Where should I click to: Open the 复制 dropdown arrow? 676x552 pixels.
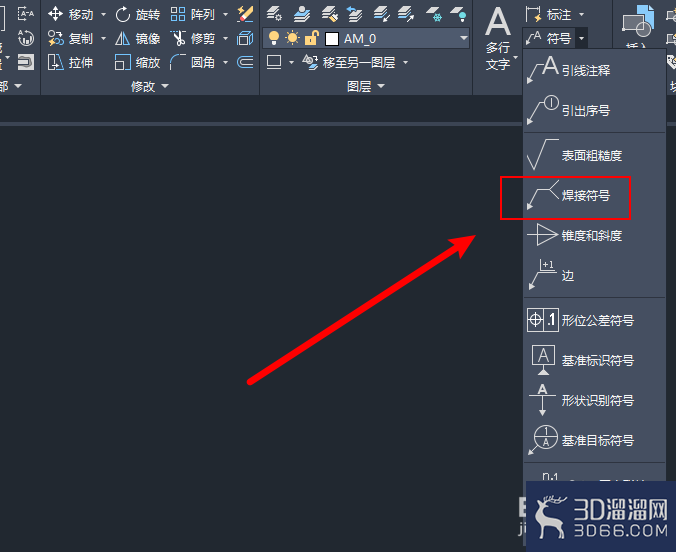pyautogui.click(x=103, y=39)
